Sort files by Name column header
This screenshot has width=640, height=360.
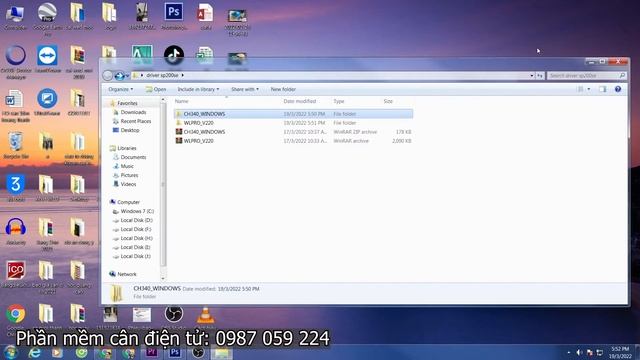182,101
